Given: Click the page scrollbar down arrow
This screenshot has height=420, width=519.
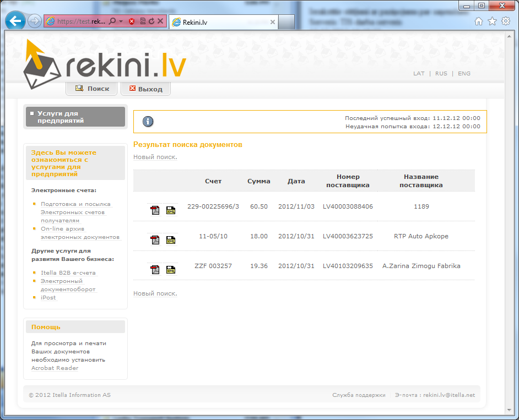Looking at the screenshot, I should pyautogui.click(x=509, y=411).
